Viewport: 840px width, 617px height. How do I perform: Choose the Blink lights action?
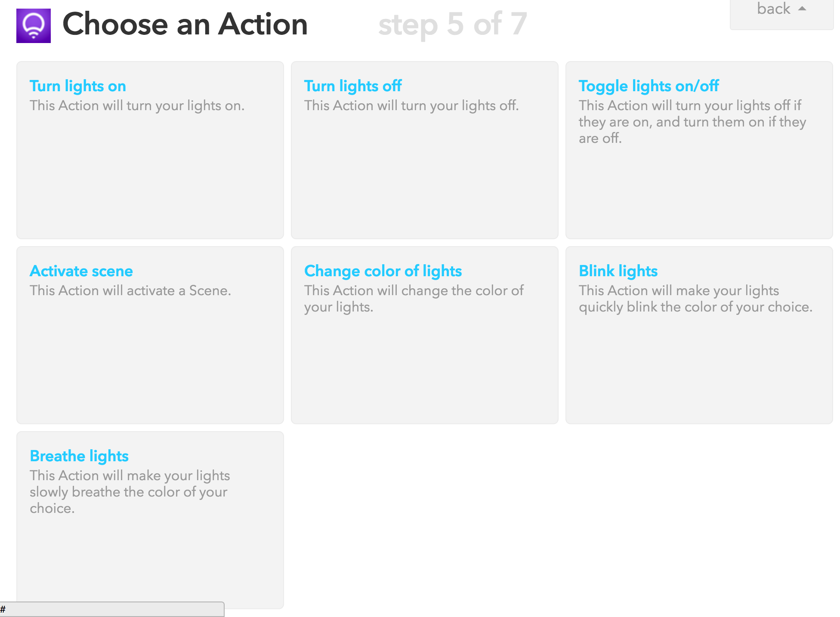(618, 271)
